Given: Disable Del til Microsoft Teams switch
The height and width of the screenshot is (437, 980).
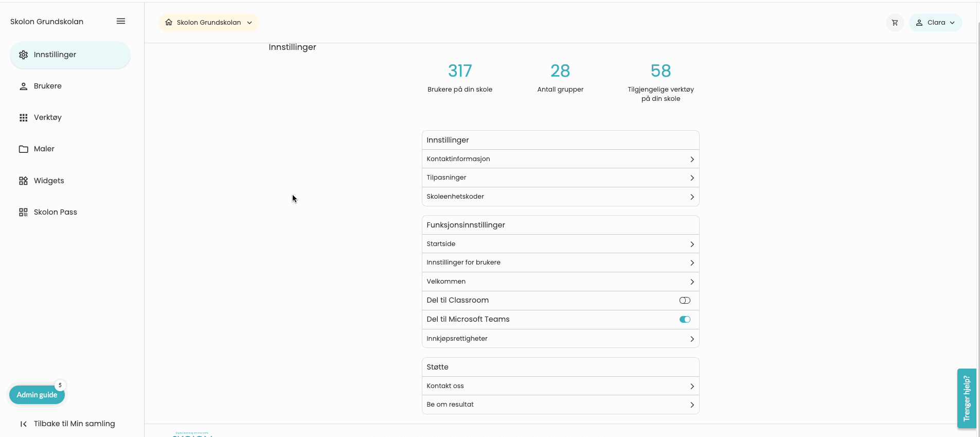Looking at the screenshot, I should point(685,320).
